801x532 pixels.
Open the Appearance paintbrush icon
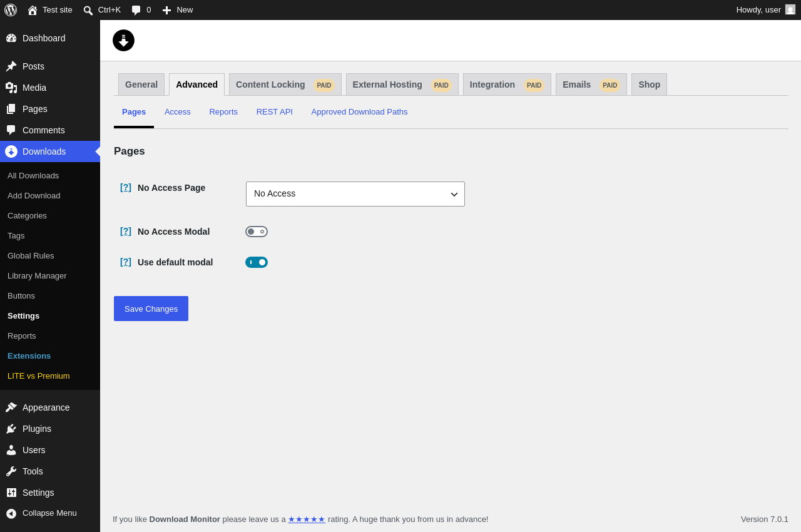(11, 407)
